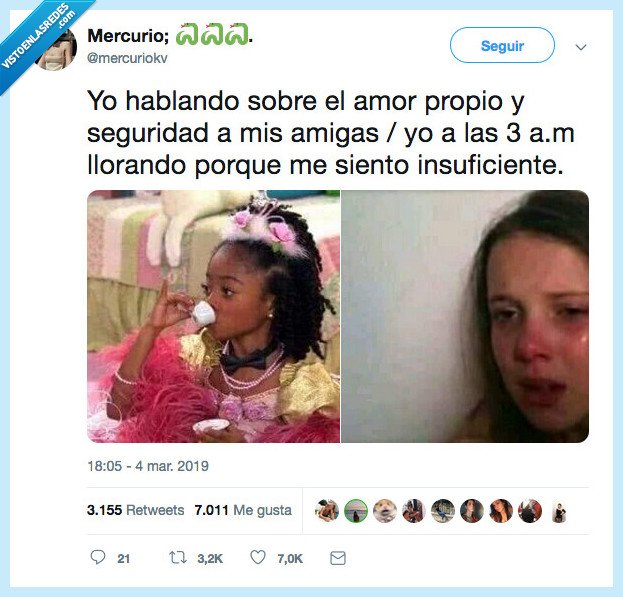Click the reply speech bubble icon
The width and height of the screenshot is (623, 597).
pyautogui.click(x=98, y=557)
